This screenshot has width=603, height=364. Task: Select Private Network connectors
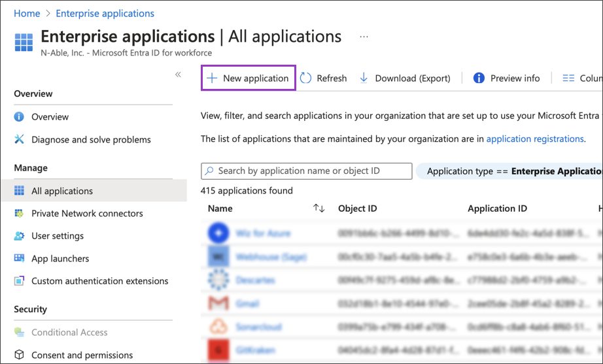coord(87,214)
